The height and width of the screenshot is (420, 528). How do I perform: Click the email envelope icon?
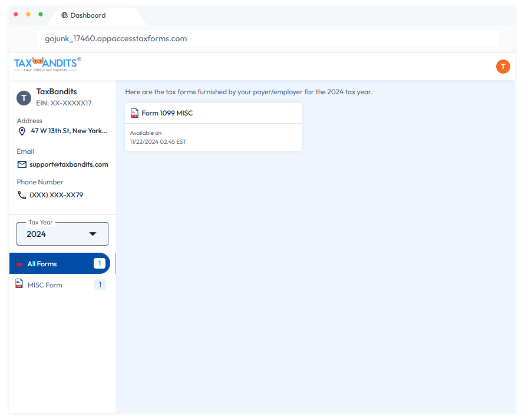click(x=22, y=165)
